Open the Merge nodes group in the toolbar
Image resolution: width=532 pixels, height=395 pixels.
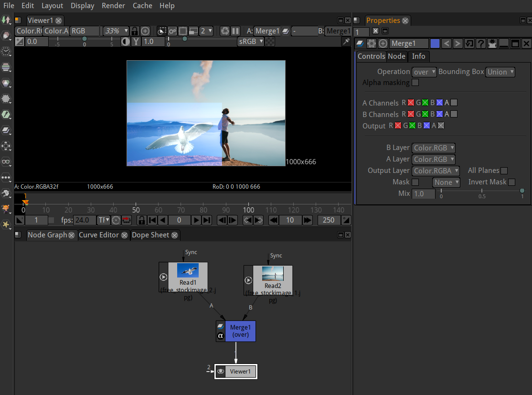[6, 130]
